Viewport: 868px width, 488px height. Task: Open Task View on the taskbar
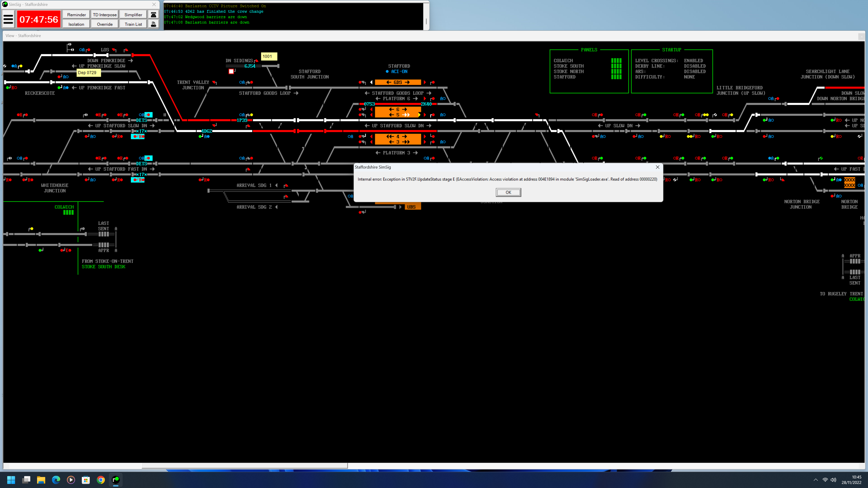[26, 480]
